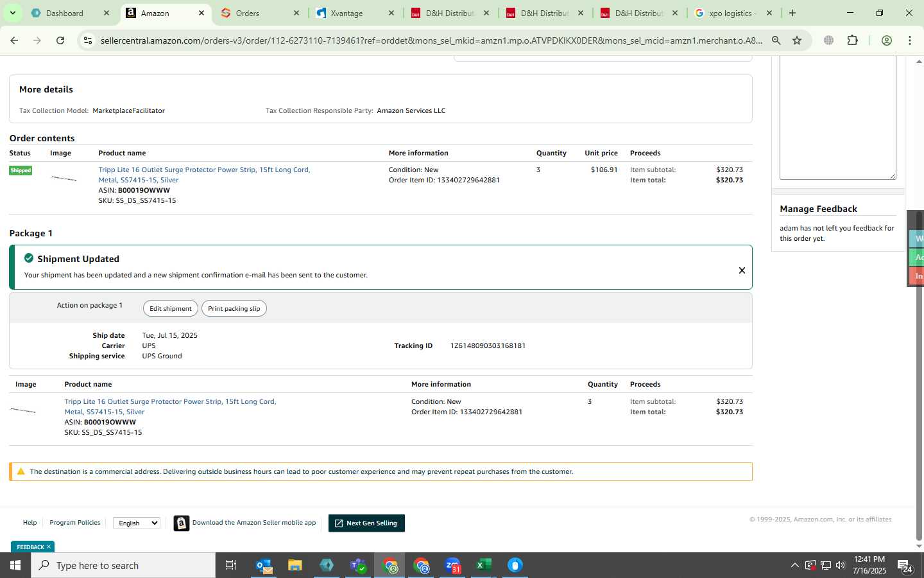Open File Explorer from the taskbar

coord(295,565)
